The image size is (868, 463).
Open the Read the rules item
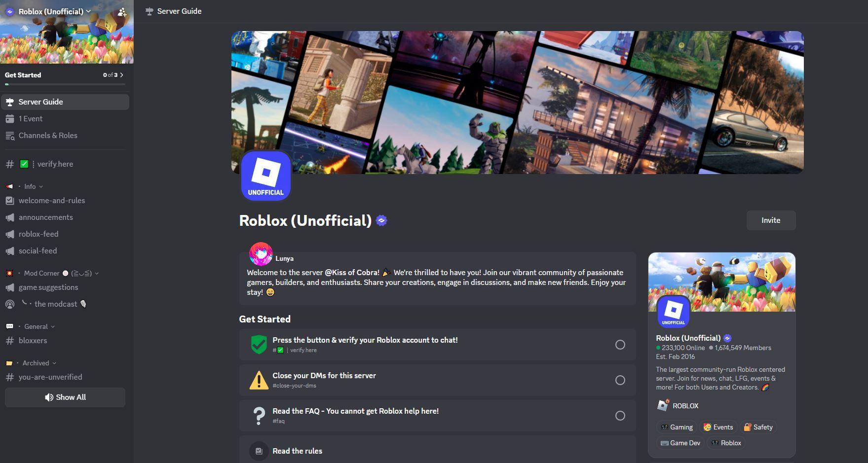tap(438, 449)
